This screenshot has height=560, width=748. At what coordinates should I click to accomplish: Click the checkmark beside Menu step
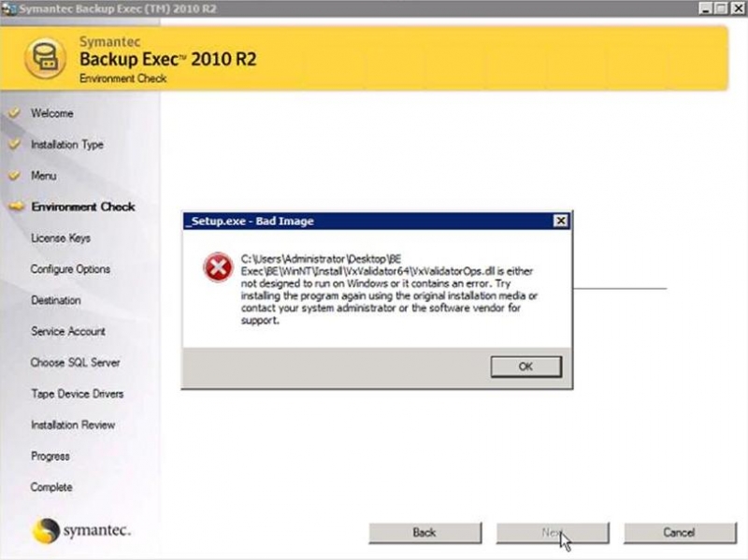point(14,176)
